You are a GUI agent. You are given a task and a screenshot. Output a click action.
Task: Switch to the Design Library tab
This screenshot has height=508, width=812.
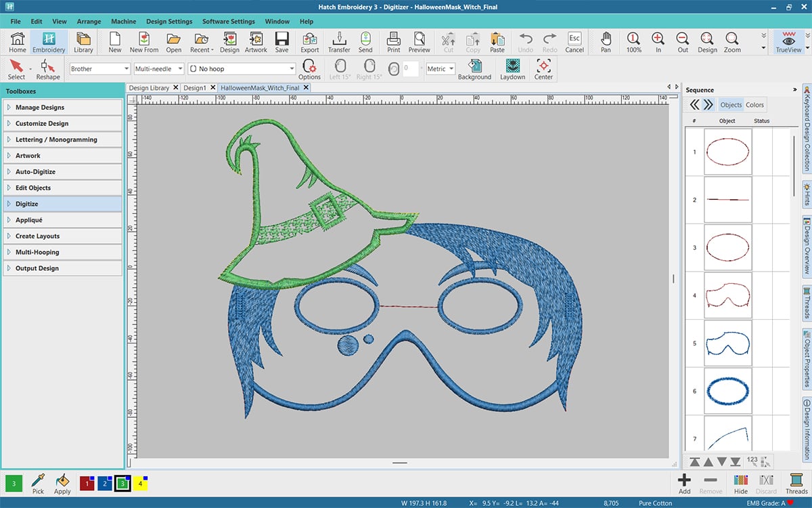point(150,88)
